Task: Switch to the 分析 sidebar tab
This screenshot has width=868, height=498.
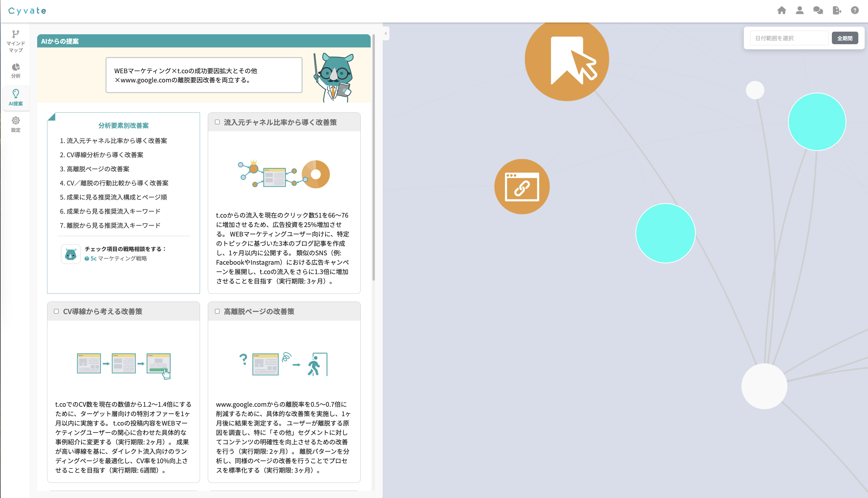Action: (x=16, y=71)
